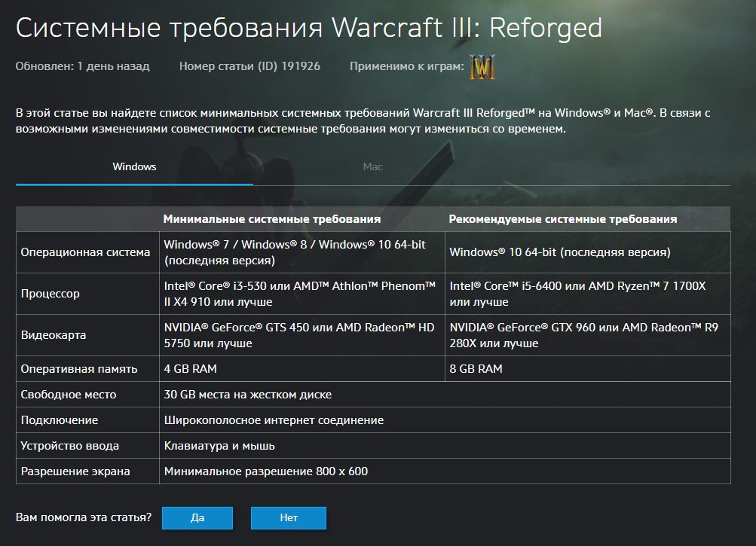
Task: Click the 'Операционная система' row label
Action: tap(85, 252)
